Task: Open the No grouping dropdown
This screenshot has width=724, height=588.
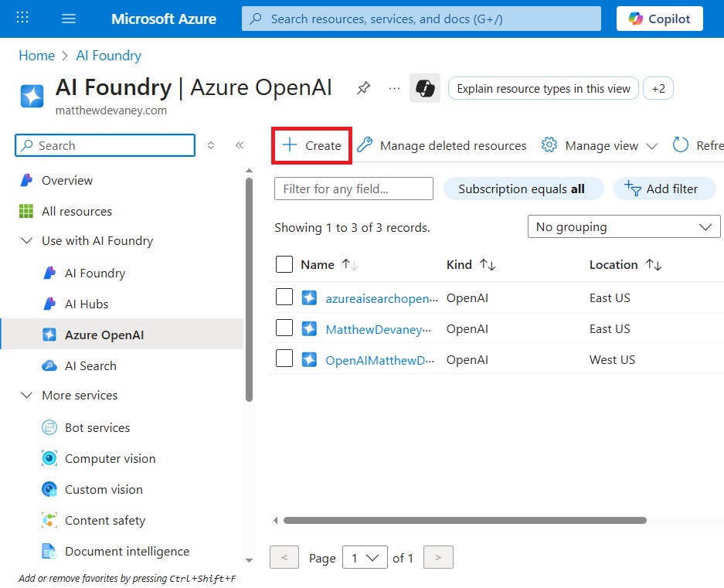Action: 624,227
